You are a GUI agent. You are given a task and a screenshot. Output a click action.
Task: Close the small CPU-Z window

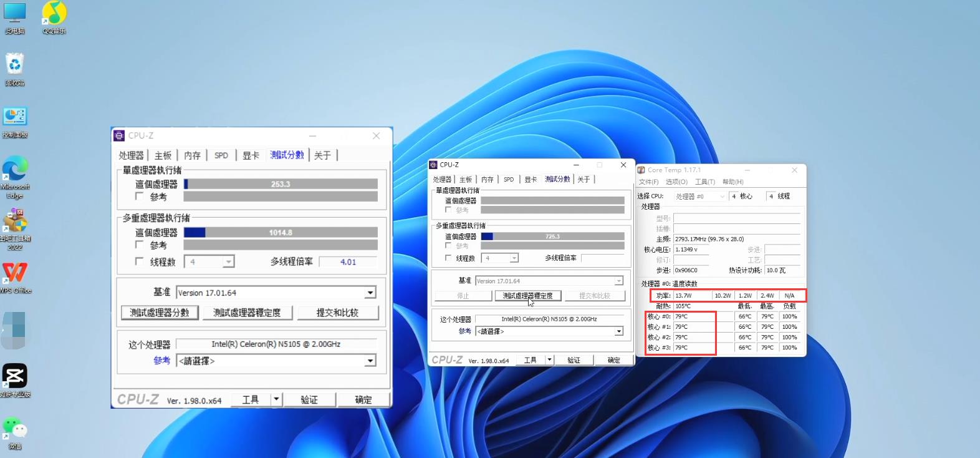click(623, 165)
